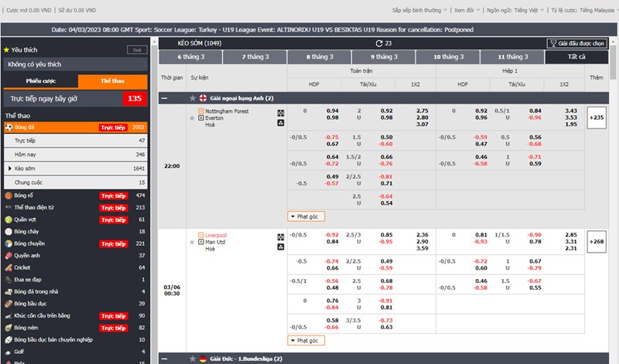Favorite the Giải Đức 1.Bundesliga league star
Image resolution: width=619 pixels, height=364 pixels.
point(192,359)
